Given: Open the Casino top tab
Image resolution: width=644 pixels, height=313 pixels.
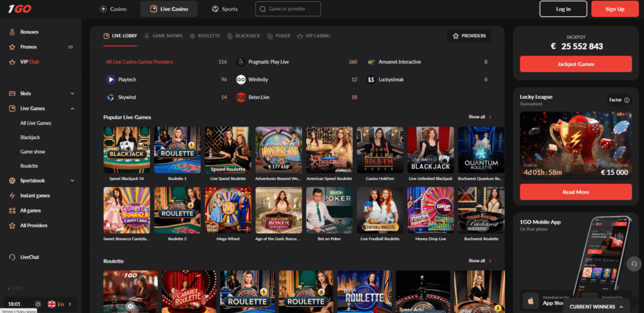Looking at the screenshot, I should click(114, 9).
